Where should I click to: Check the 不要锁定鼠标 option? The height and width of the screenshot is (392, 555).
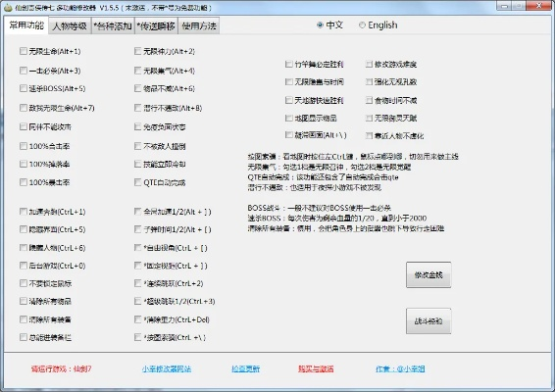[24, 283]
